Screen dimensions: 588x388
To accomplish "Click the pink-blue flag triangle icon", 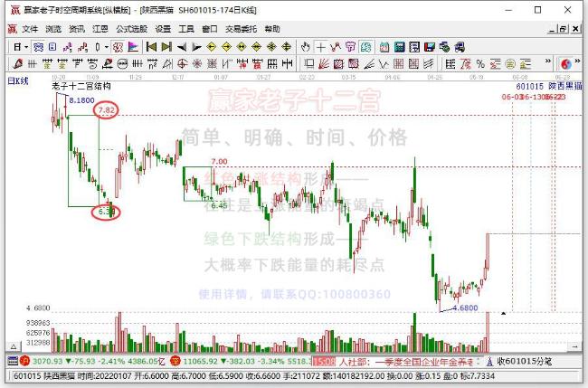I will (133, 47).
